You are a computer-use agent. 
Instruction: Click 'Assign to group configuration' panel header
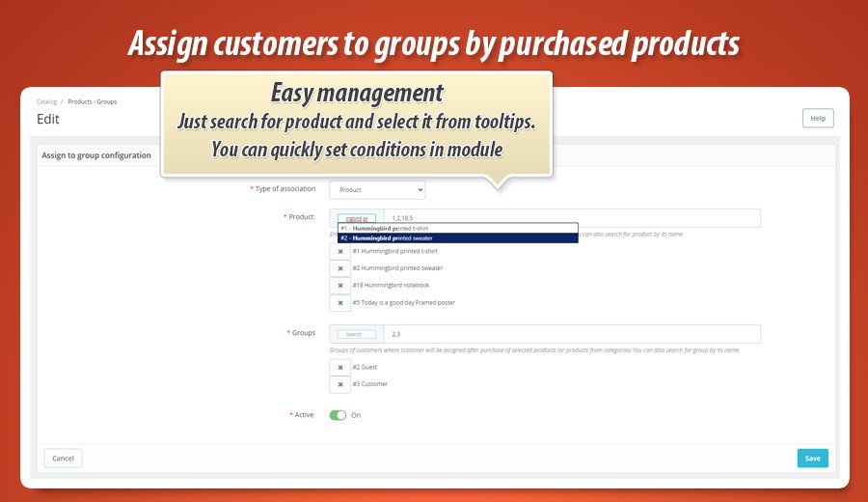point(96,155)
